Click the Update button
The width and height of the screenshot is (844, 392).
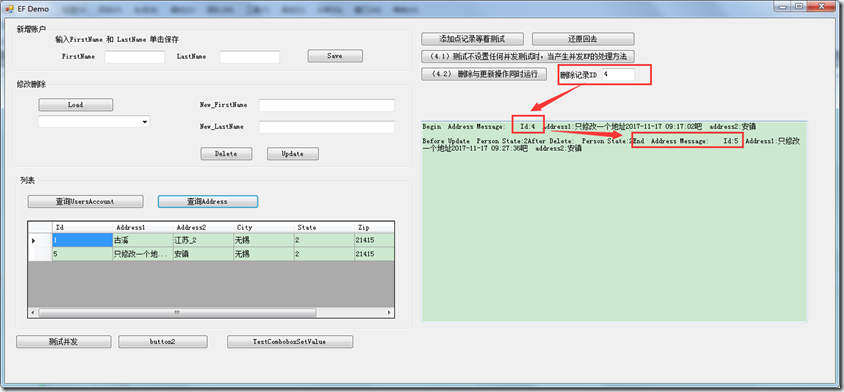tap(293, 153)
